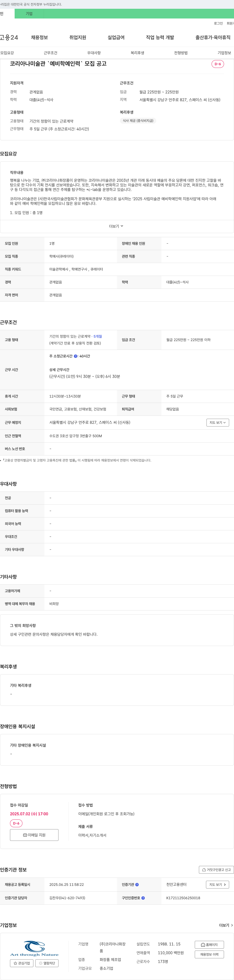Jump to the 전형방법 section tab
Image resolution: width=234 pixels, height=980 pixels.
coord(181,53)
